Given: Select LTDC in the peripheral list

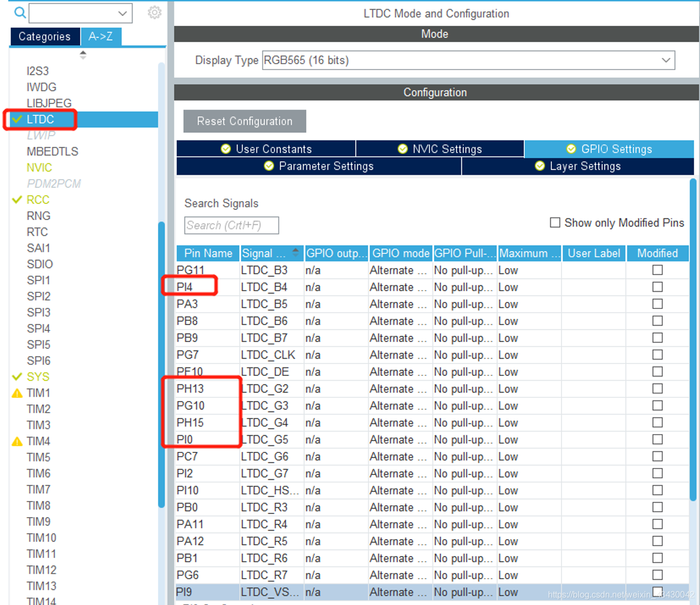Looking at the screenshot, I should (40, 119).
